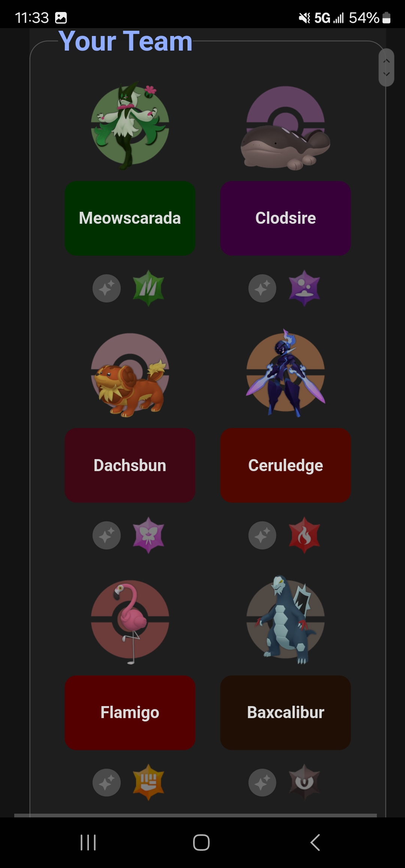Open the Clodsire name button

tap(285, 218)
